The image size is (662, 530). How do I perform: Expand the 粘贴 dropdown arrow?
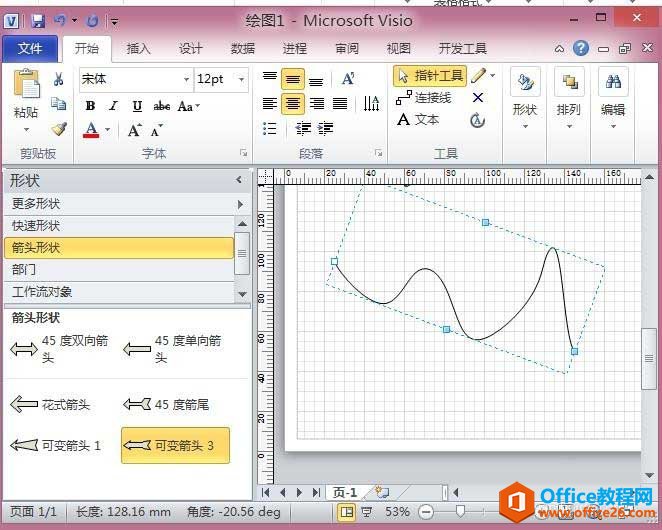click(26, 130)
